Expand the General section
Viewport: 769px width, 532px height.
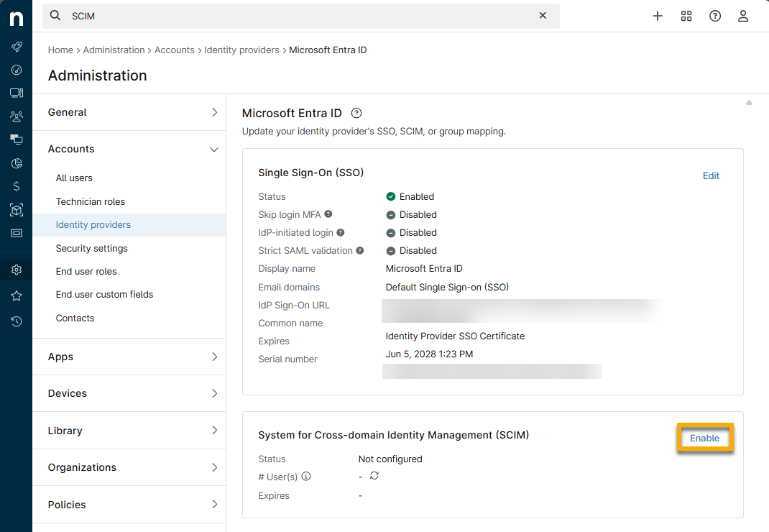point(129,112)
